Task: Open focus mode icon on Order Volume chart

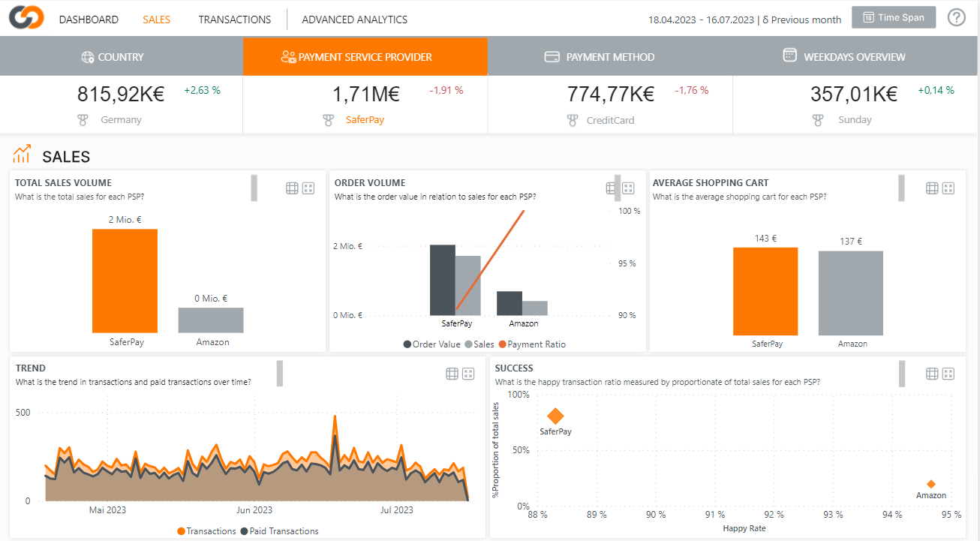Action: pos(629,188)
